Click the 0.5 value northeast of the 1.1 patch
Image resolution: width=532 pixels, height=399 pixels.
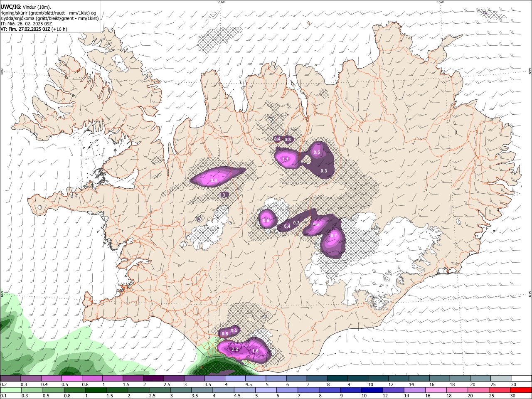[x=317, y=152]
